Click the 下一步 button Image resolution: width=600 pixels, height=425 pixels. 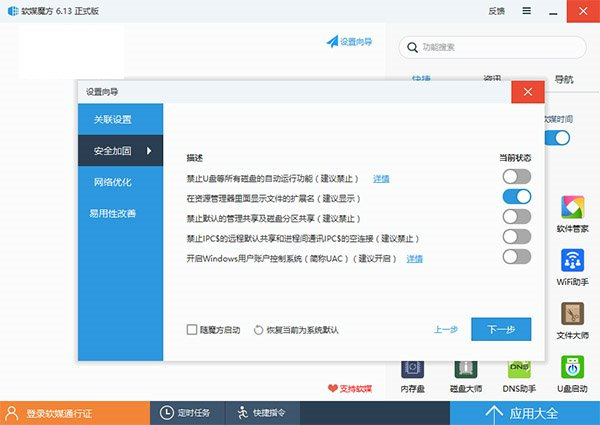500,329
